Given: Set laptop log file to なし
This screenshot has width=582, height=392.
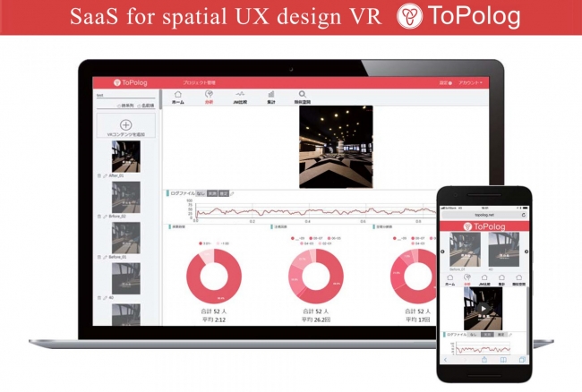Looking at the screenshot, I should point(201,193).
